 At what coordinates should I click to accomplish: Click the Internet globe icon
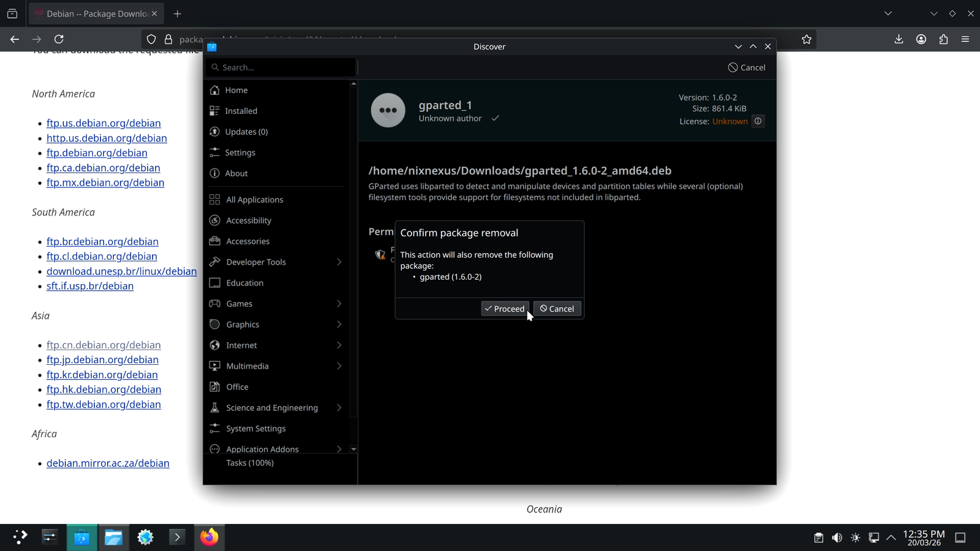coord(214,345)
